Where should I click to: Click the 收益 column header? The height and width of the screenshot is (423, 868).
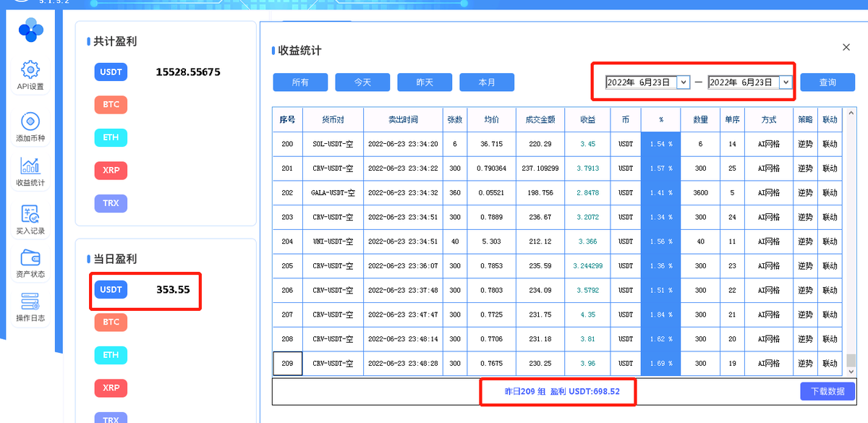(x=587, y=120)
